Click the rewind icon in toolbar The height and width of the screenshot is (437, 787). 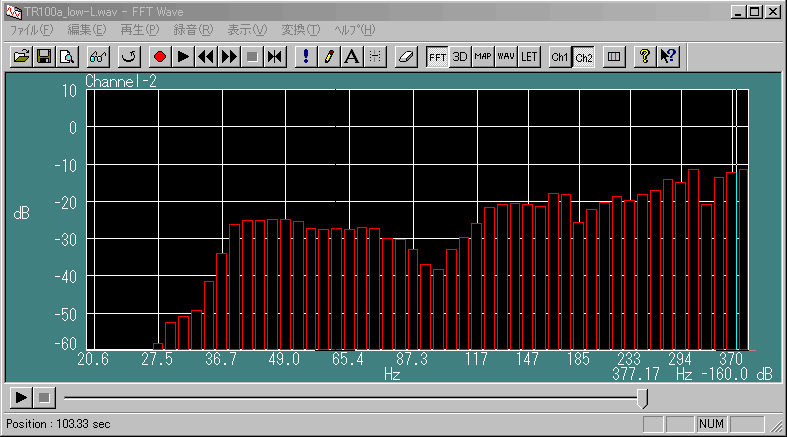[x=206, y=57]
